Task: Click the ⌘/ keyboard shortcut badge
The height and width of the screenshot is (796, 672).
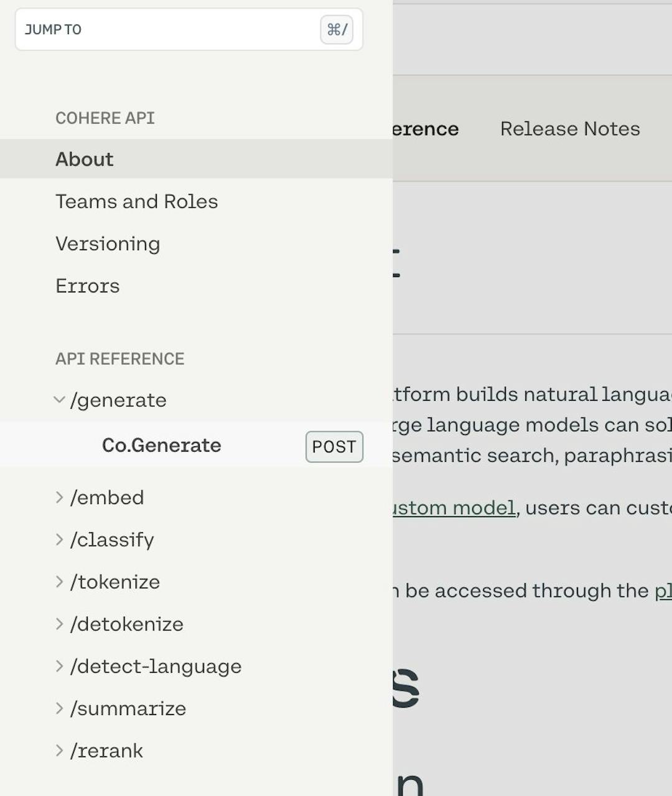Action: (335, 29)
